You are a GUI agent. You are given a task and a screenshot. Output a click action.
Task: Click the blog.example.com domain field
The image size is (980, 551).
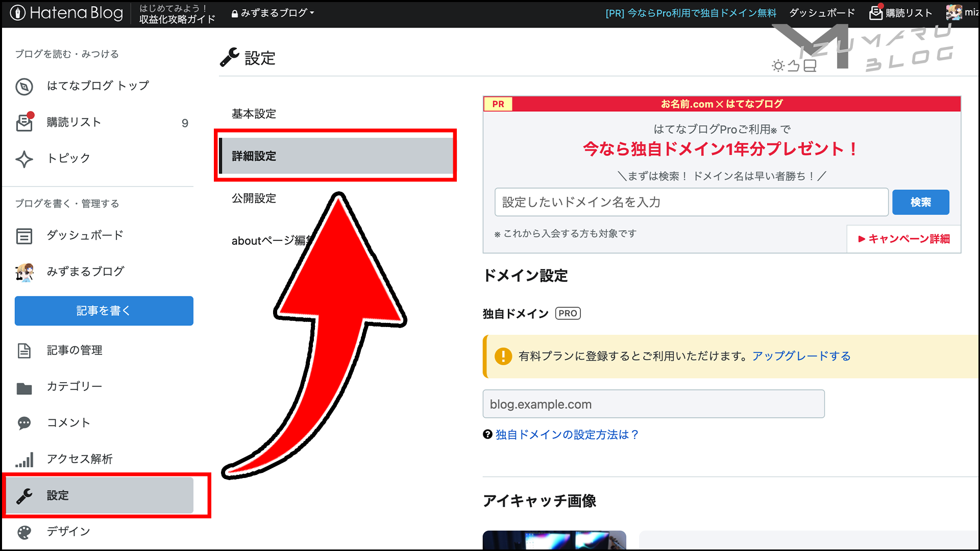click(x=653, y=404)
